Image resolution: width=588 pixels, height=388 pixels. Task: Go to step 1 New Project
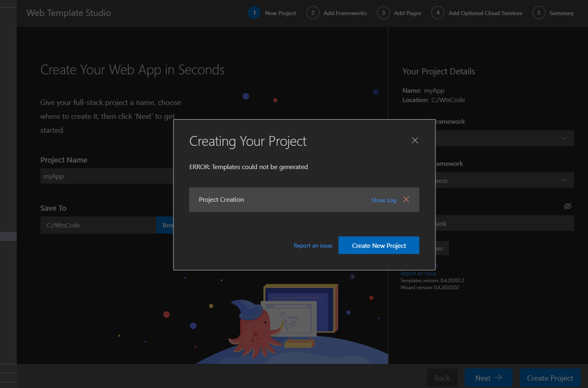pos(272,13)
